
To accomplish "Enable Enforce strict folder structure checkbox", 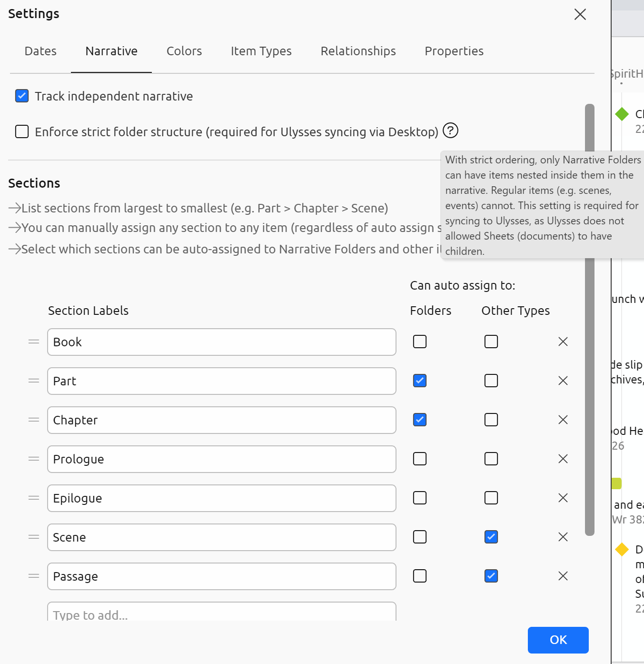I will pyautogui.click(x=22, y=131).
